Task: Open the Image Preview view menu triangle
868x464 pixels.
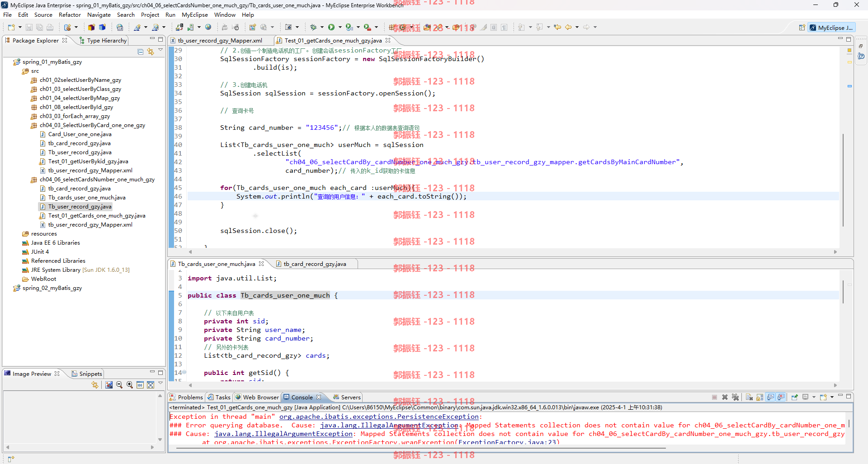Action: (160, 384)
